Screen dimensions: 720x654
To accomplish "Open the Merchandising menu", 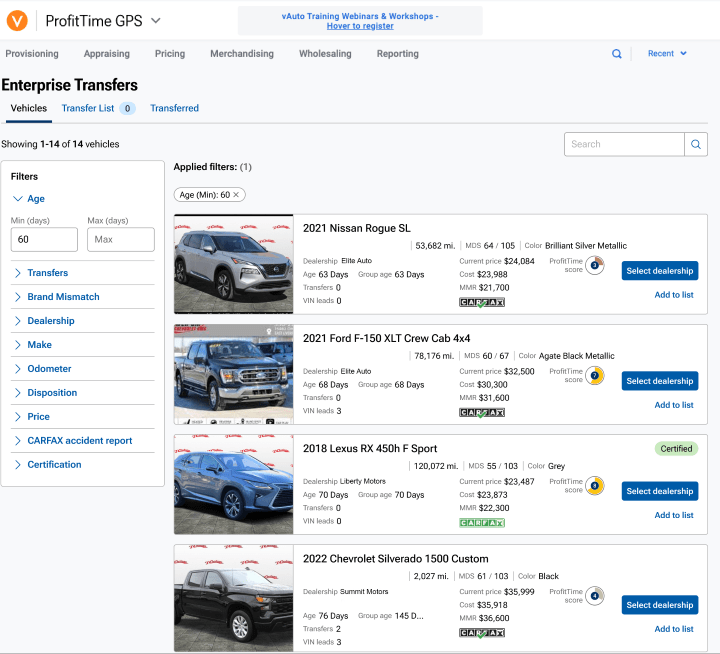I will click(x=242, y=54).
